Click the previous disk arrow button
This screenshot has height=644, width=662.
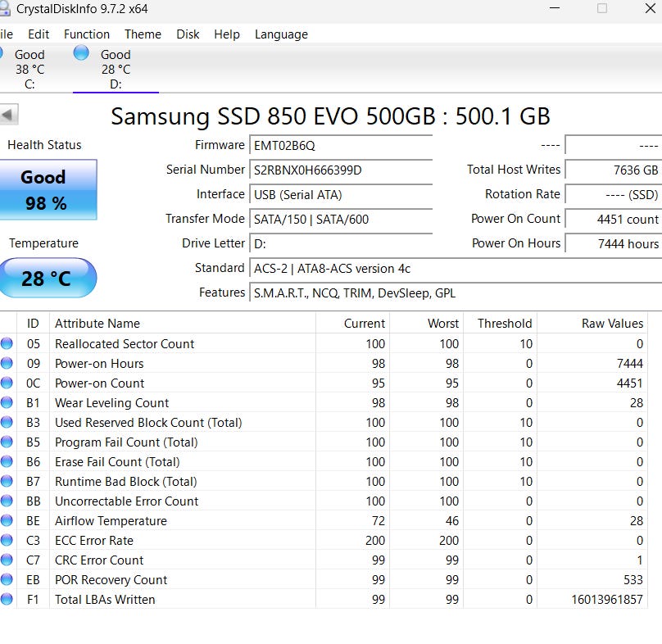8,115
